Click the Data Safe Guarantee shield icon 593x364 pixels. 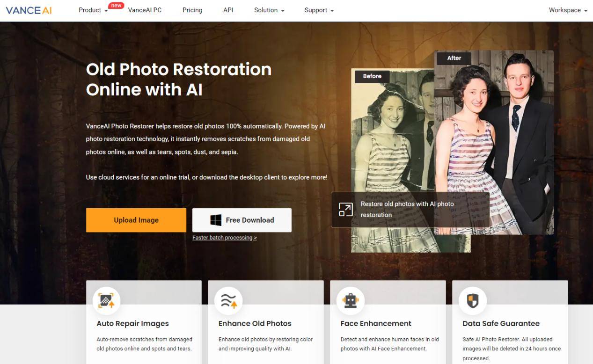coord(472,301)
